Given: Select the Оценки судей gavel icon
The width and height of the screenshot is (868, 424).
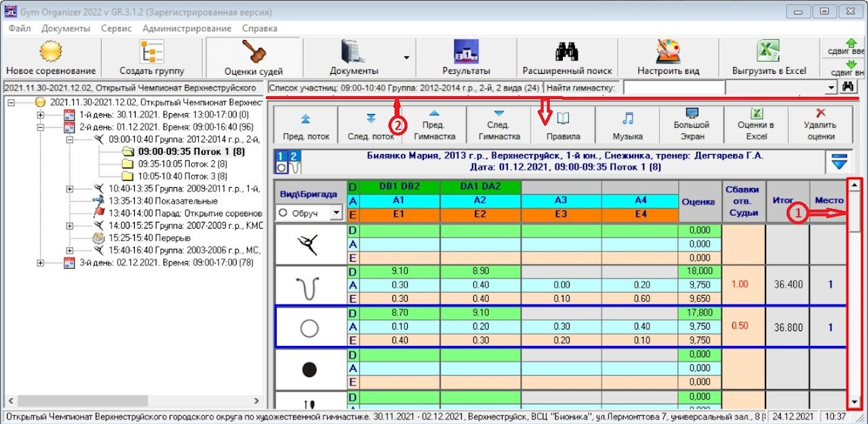Looking at the screenshot, I should [254, 53].
